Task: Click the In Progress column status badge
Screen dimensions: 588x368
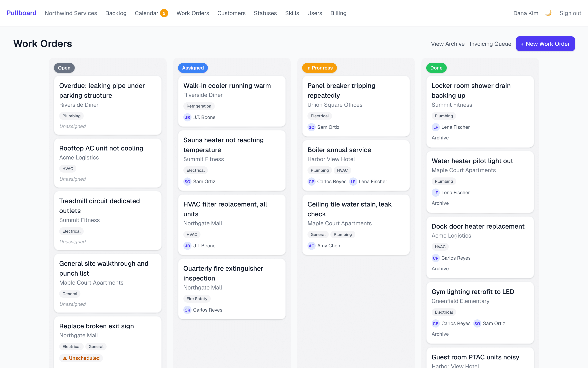Action: (319, 68)
